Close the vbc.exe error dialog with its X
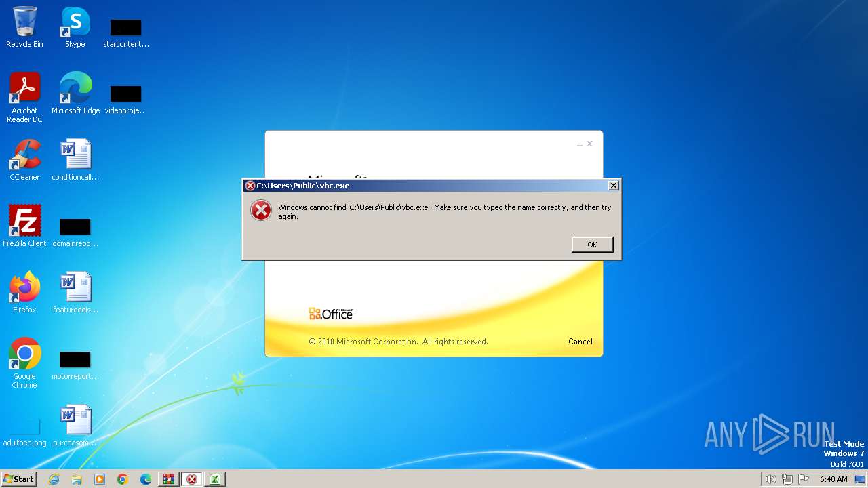 pyautogui.click(x=613, y=185)
